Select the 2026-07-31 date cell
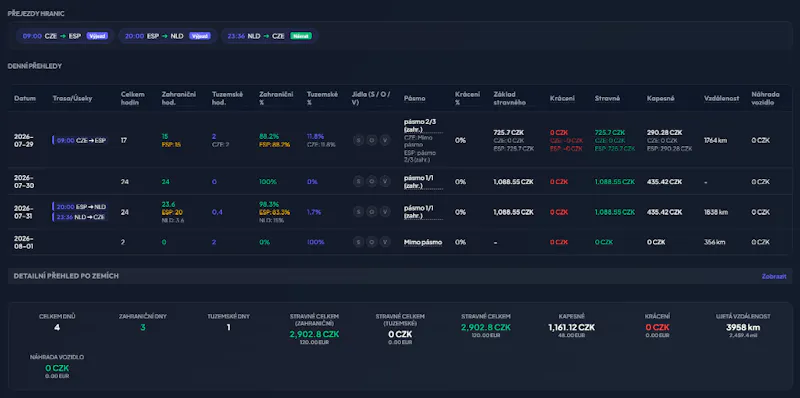Viewport: 800px width, 398px height. click(23, 212)
